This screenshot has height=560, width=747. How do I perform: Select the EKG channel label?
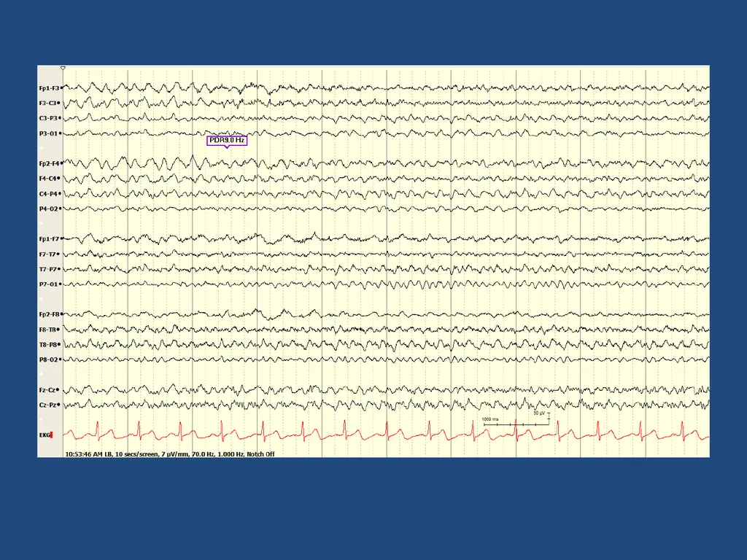(x=44, y=435)
